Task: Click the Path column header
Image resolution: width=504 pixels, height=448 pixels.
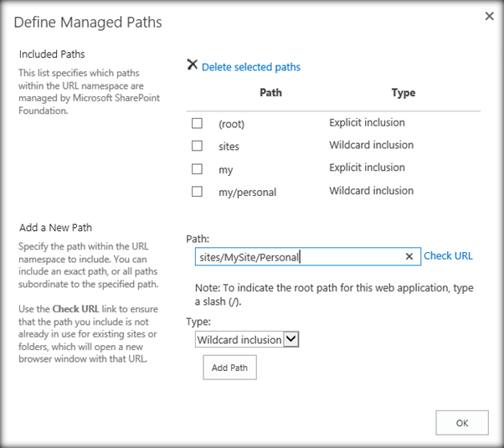Action: [x=270, y=93]
